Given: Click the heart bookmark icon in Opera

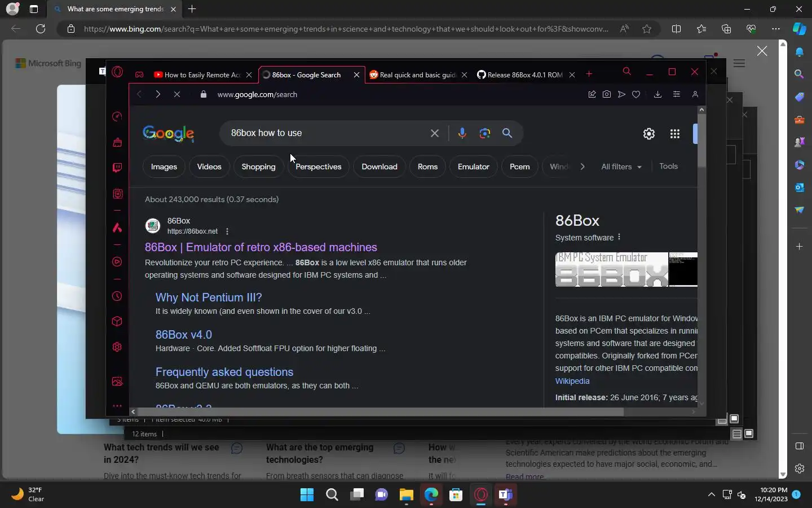Looking at the screenshot, I should pos(636,94).
